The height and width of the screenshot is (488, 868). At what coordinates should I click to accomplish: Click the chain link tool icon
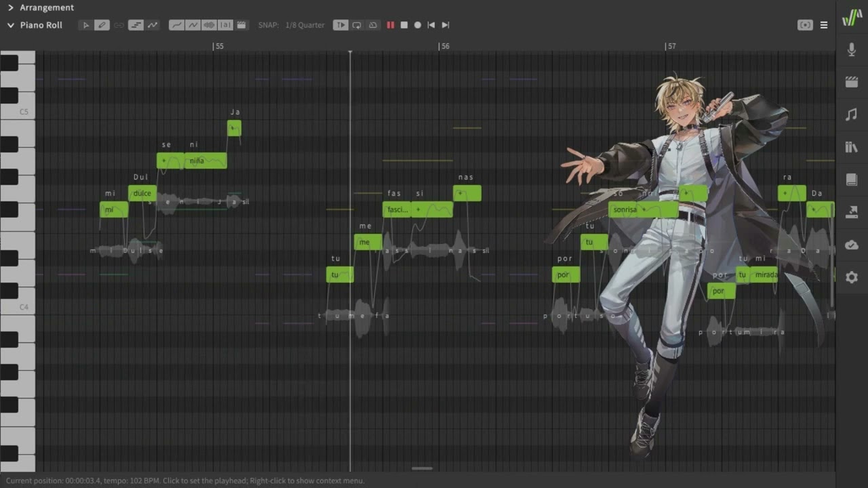pyautogui.click(x=119, y=25)
